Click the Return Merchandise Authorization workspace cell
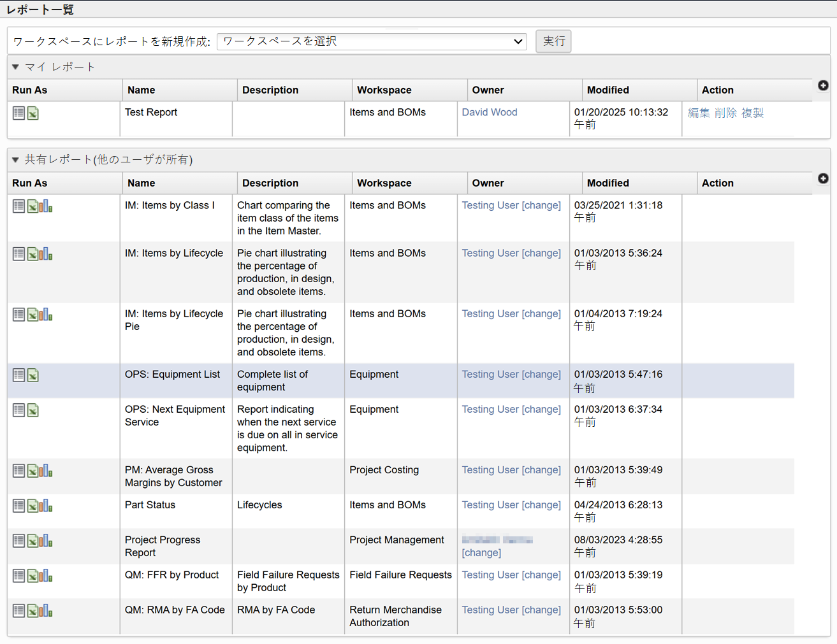 (x=395, y=617)
